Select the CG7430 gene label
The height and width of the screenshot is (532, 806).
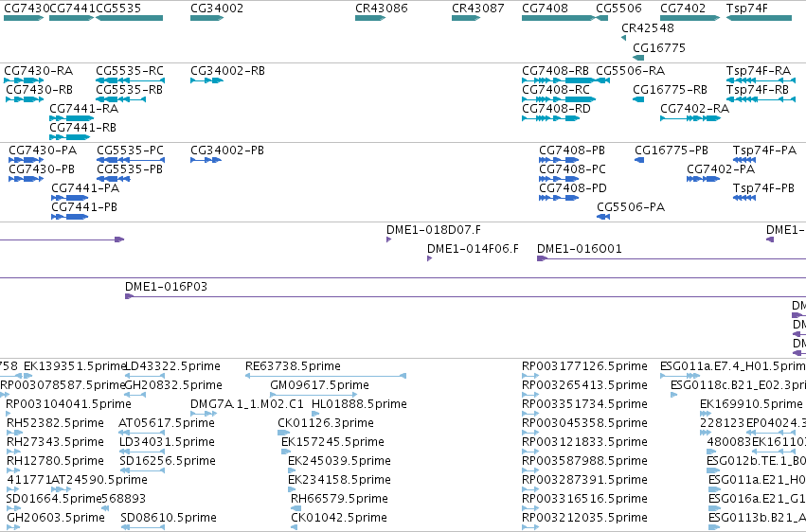[27, 9]
